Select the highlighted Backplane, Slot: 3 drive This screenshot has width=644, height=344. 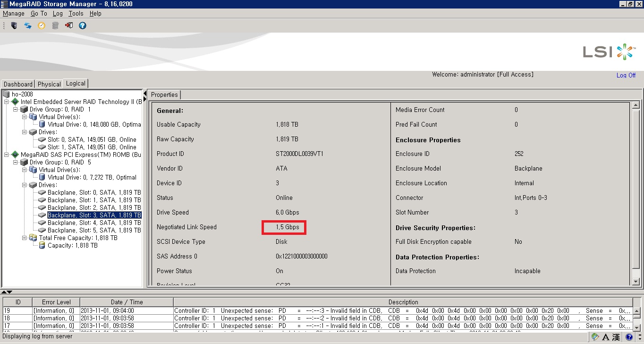pyautogui.click(x=94, y=215)
